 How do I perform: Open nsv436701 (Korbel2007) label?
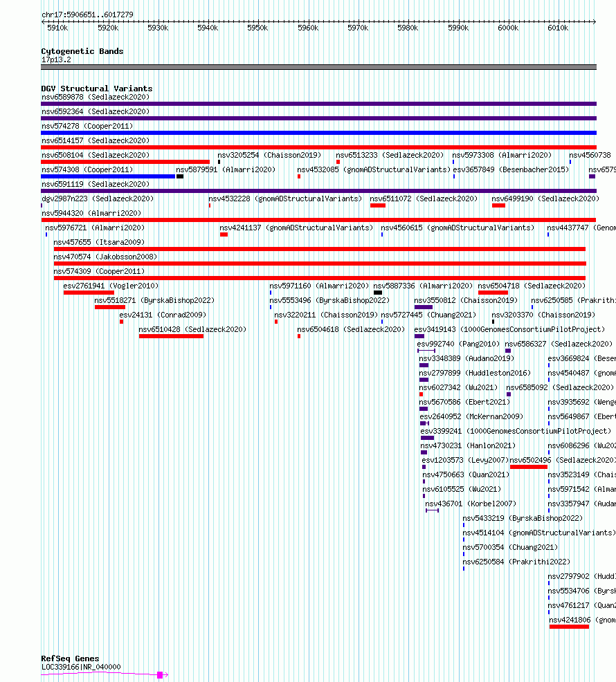pos(471,504)
